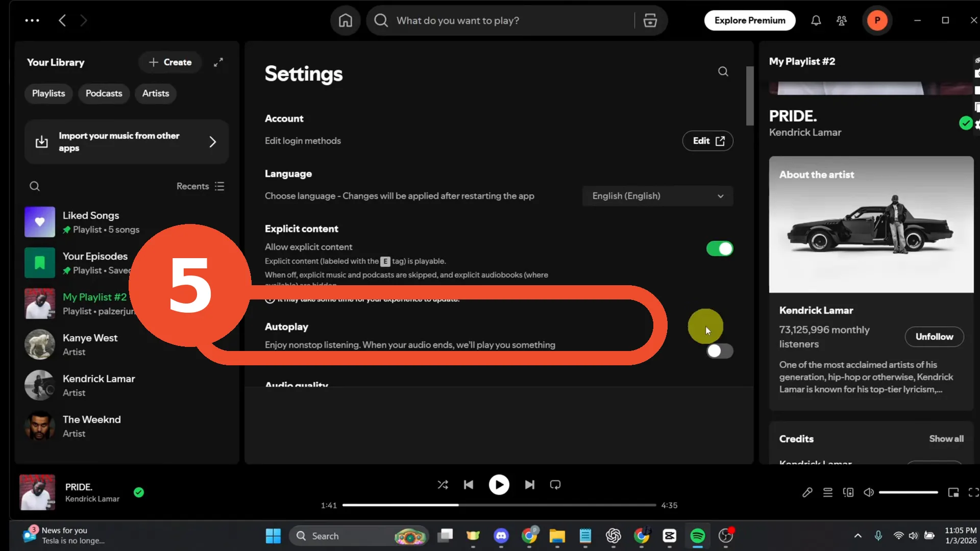The width and height of the screenshot is (980, 551).
Task: Skip to the previous track
Action: point(469,485)
